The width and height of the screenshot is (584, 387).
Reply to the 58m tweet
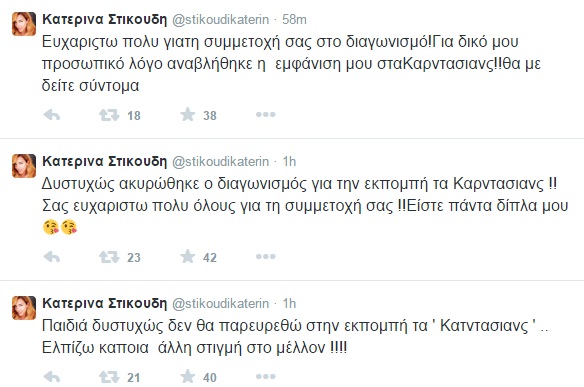click(52, 115)
